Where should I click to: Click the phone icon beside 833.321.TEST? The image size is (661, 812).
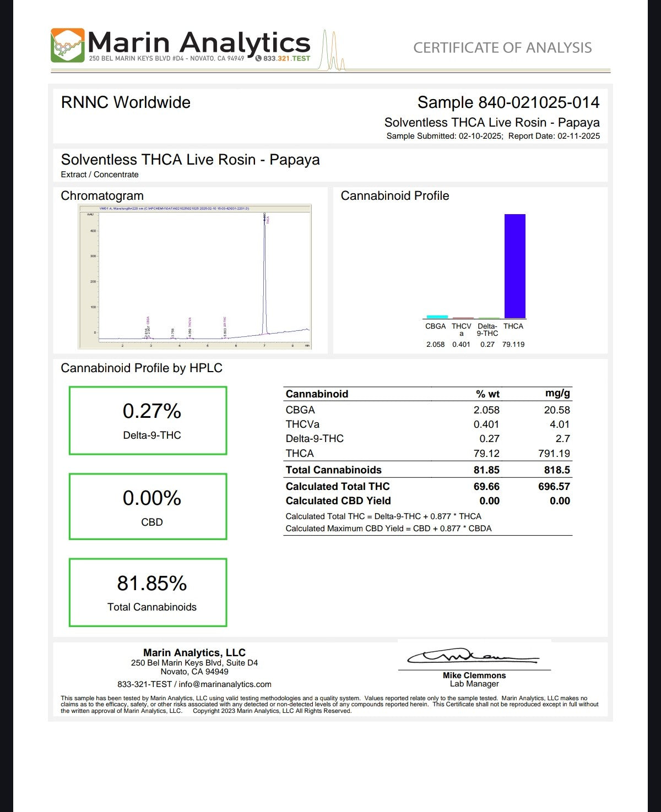[258, 58]
